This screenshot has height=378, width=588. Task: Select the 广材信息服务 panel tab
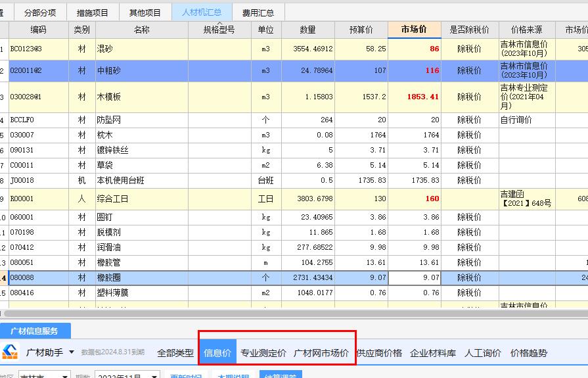[x=35, y=331]
